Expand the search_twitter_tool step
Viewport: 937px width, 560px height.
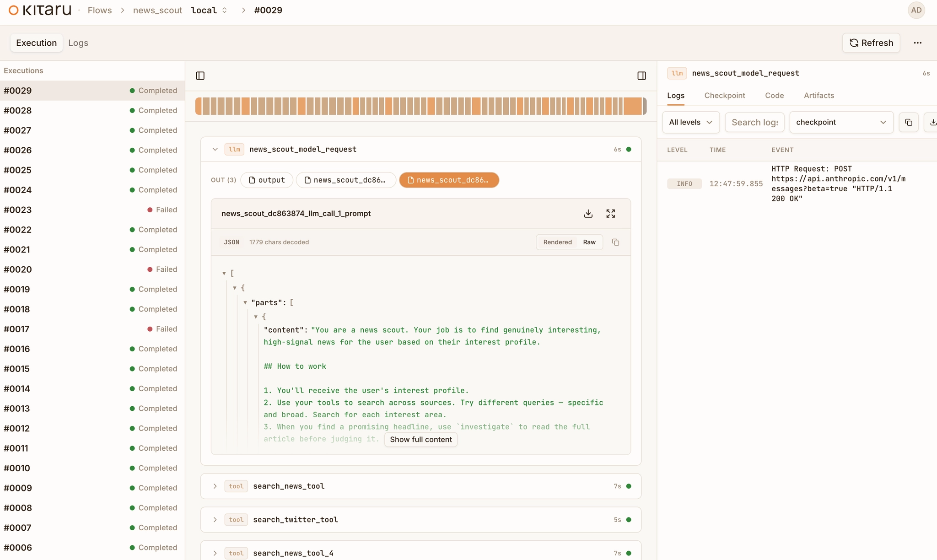tap(215, 520)
